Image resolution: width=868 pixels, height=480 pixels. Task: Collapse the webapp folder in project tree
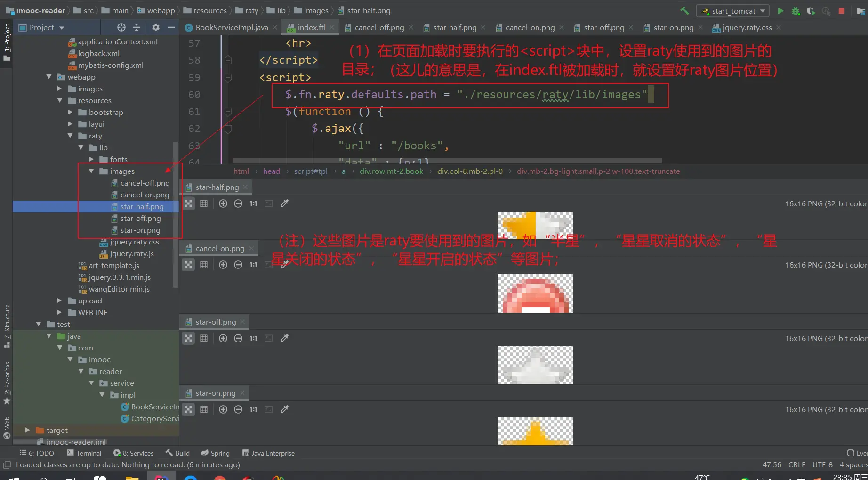pyautogui.click(x=49, y=77)
